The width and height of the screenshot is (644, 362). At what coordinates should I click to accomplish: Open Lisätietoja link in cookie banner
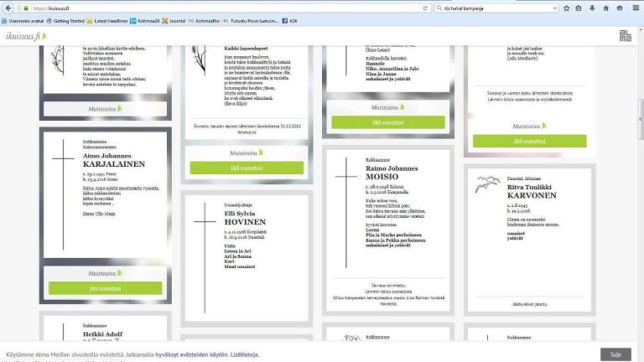(244, 354)
